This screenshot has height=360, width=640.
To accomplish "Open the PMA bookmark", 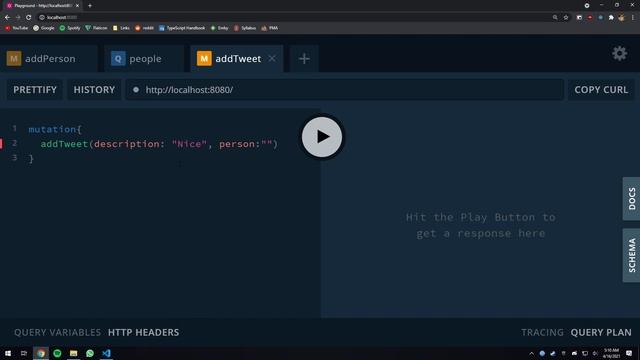I will click(270, 28).
